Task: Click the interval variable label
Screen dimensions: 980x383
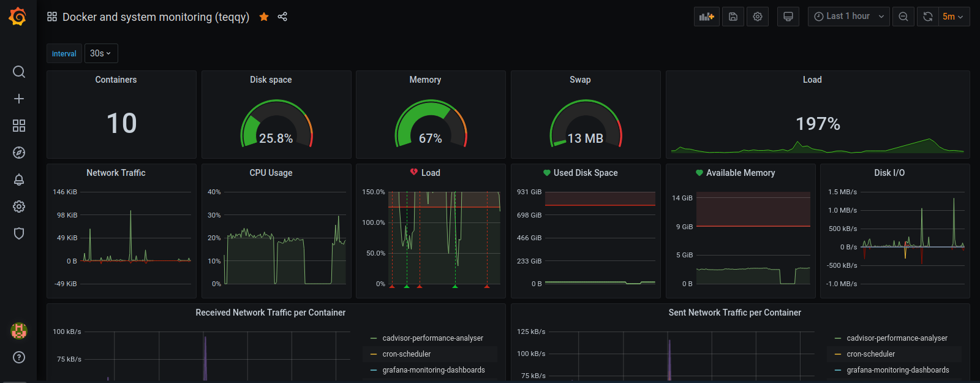Action: (64, 53)
